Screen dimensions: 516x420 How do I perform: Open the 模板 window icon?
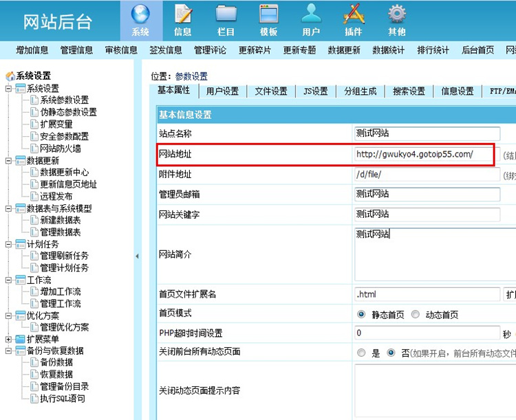pyautogui.click(x=268, y=15)
